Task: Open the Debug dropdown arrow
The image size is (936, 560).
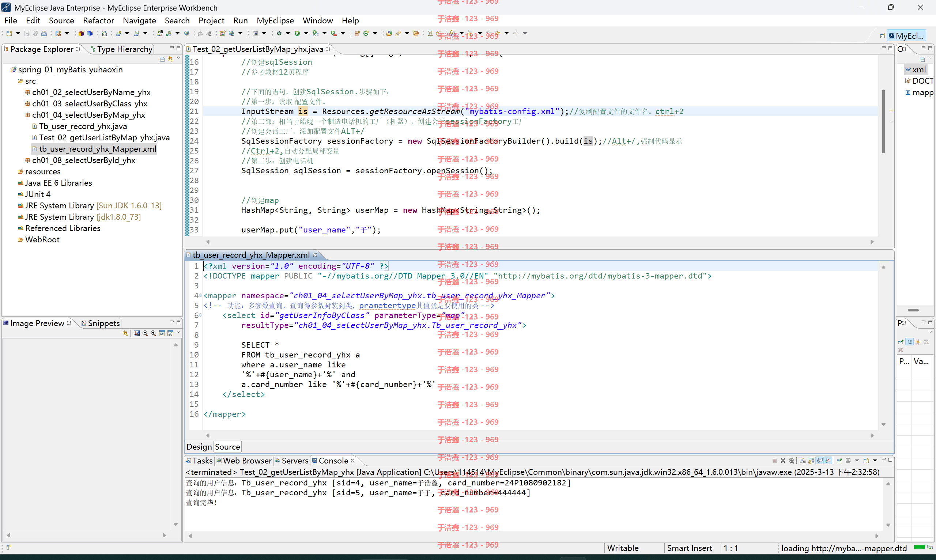Action: point(288,34)
